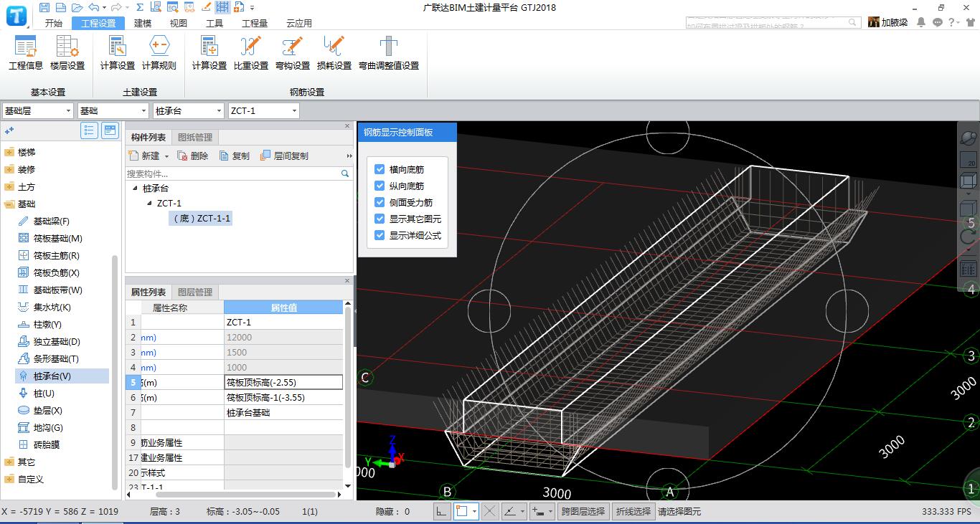Open 弯钩设置 (Hook Settings) icon
Viewport: 980px width, 524px height.
pyautogui.click(x=293, y=54)
